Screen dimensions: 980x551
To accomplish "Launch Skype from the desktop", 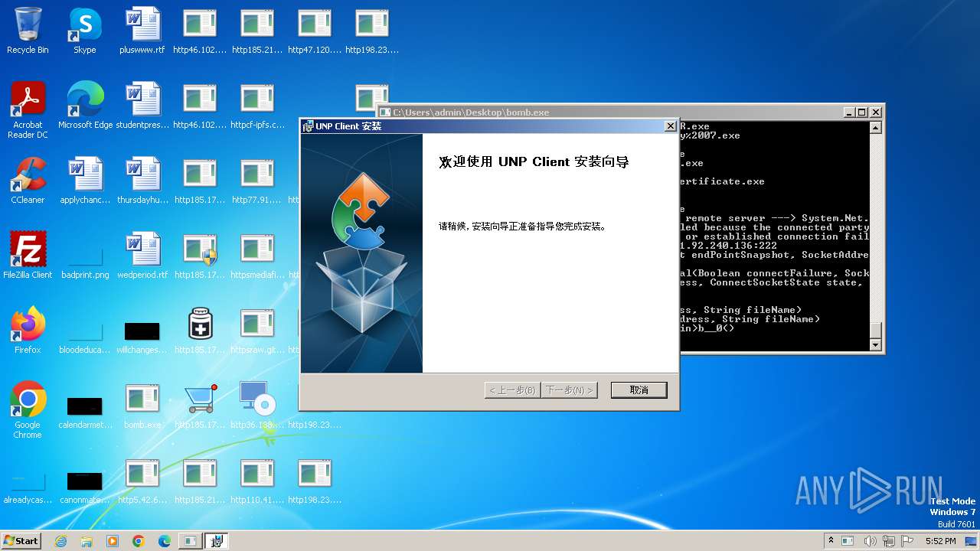I will click(x=85, y=31).
